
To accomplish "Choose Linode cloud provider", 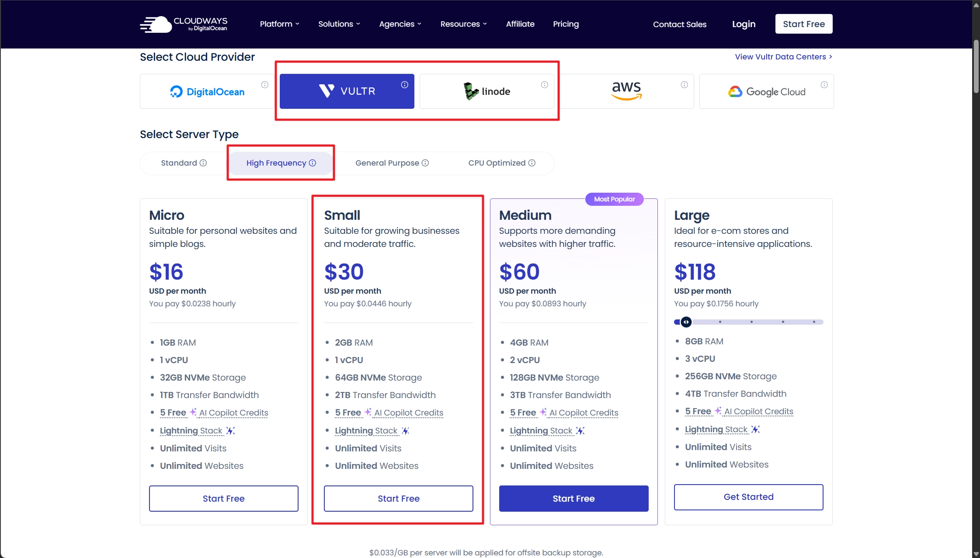I will point(487,91).
